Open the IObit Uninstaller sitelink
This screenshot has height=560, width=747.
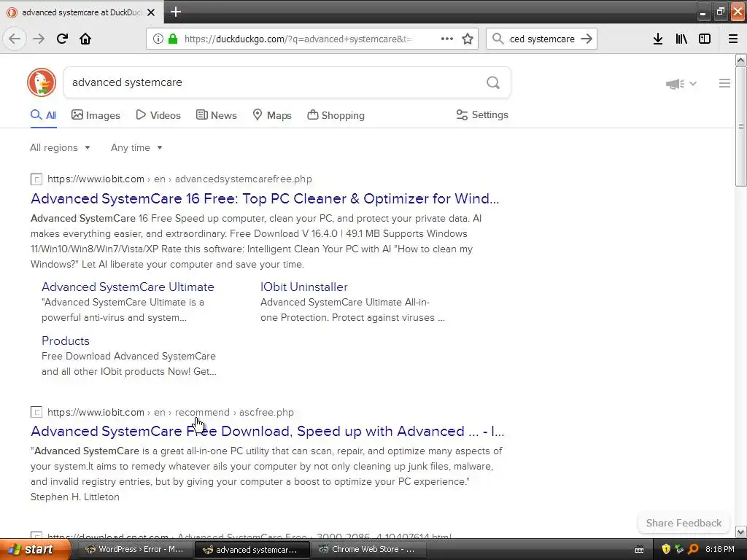[x=304, y=287]
